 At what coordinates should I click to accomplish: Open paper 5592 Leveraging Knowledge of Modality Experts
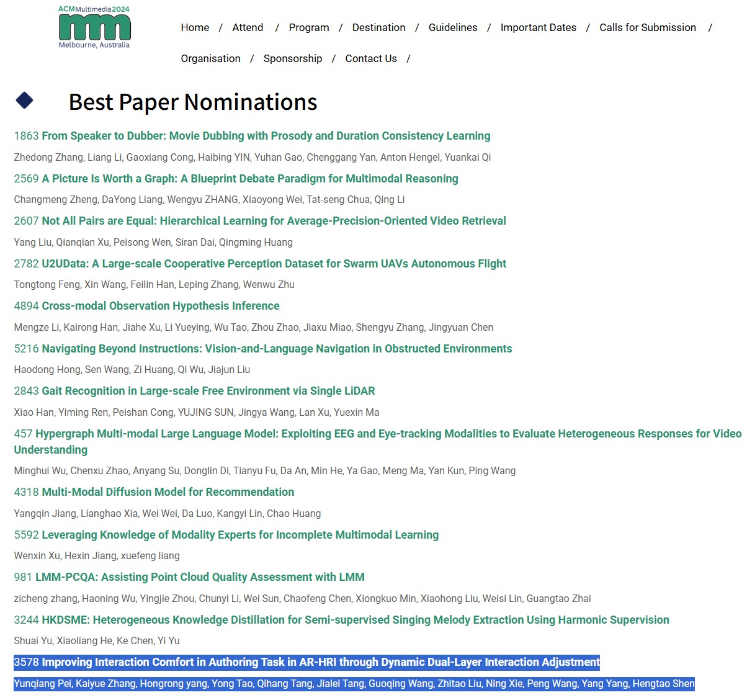[226, 535]
